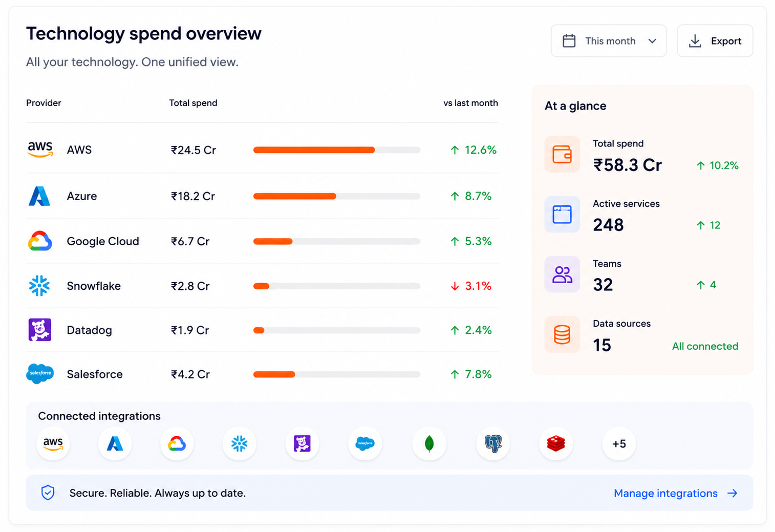Click the people icon beside Teams
Screen dimensions: 775x532
[x=562, y=274]
